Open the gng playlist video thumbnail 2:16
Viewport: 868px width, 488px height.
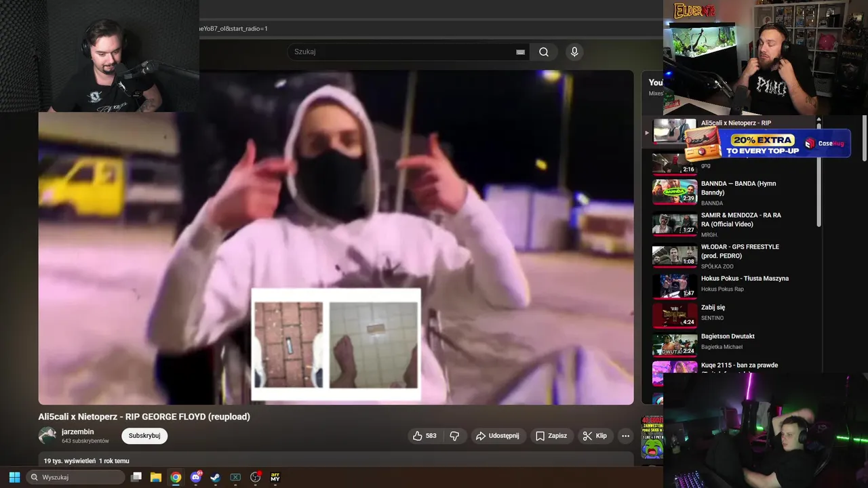pos(674,163)
